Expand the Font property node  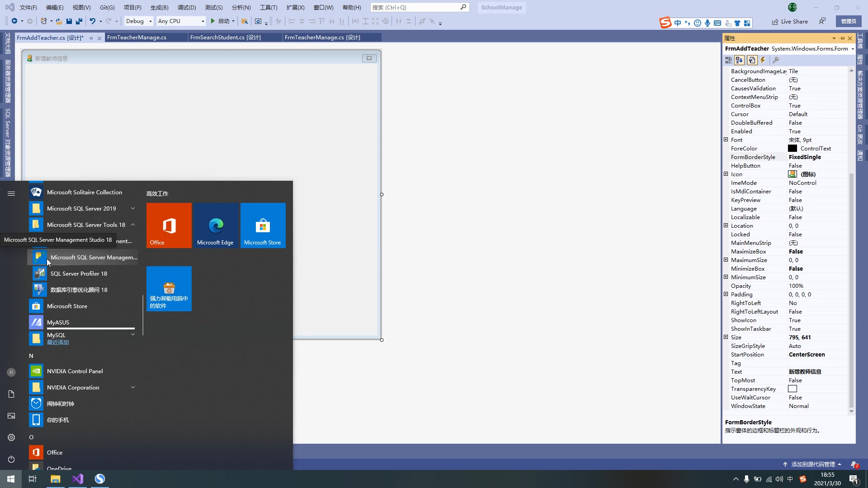coord(726,140)
